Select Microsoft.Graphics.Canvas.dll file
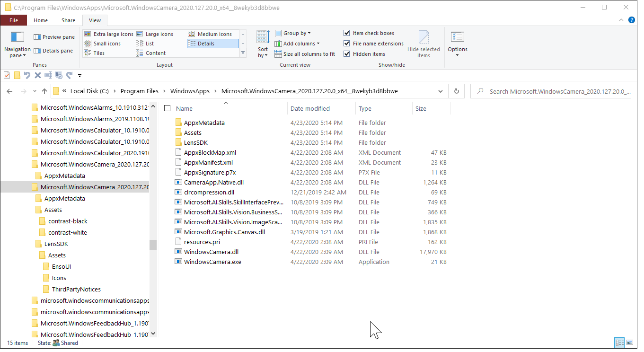 pos(224,232)
